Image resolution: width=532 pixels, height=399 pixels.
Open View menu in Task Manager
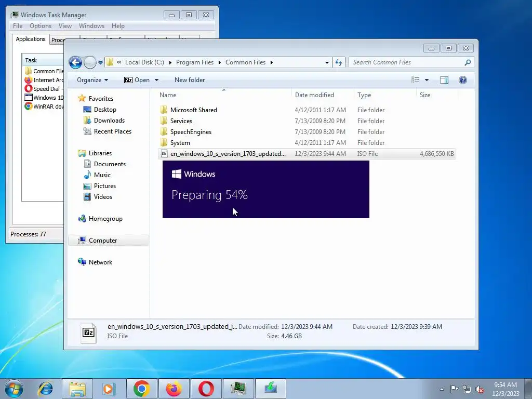tap(65, 26)
